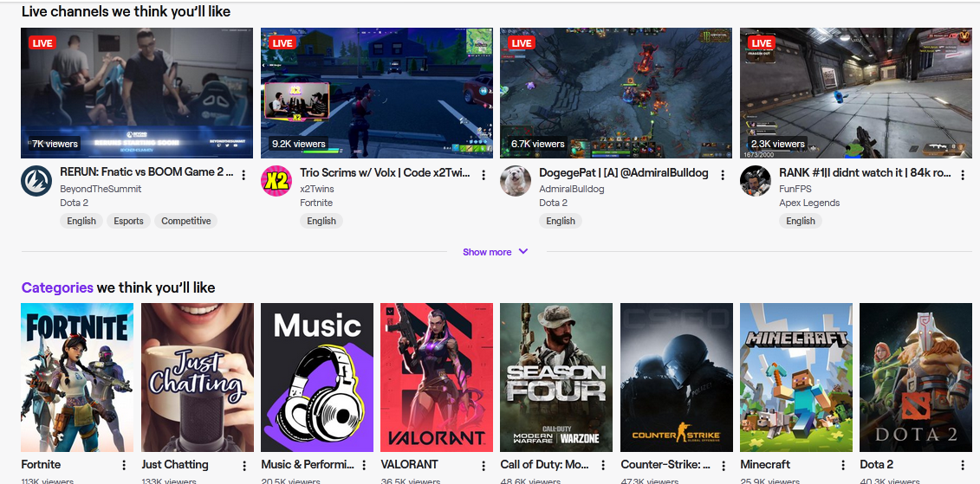The height and width of the screenshot is (484, 980).
Task: Open x2Twins channel avatar
Action: (x=276, y=181)
